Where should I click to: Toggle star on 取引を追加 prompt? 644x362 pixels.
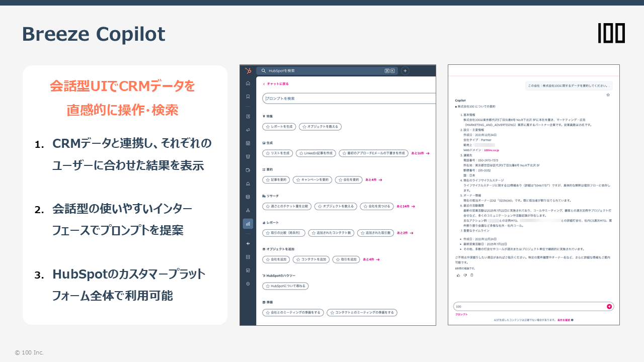coord(337,259)
